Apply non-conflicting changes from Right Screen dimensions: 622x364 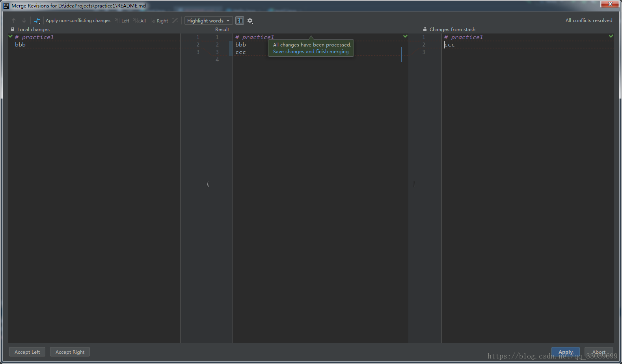[160, 21]
